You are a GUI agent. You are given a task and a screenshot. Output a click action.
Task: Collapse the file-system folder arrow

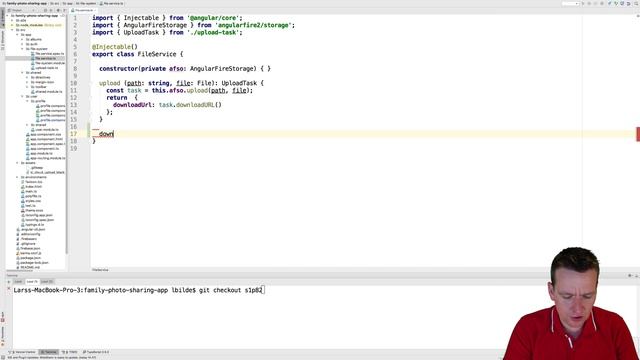(x=22, y=49)
